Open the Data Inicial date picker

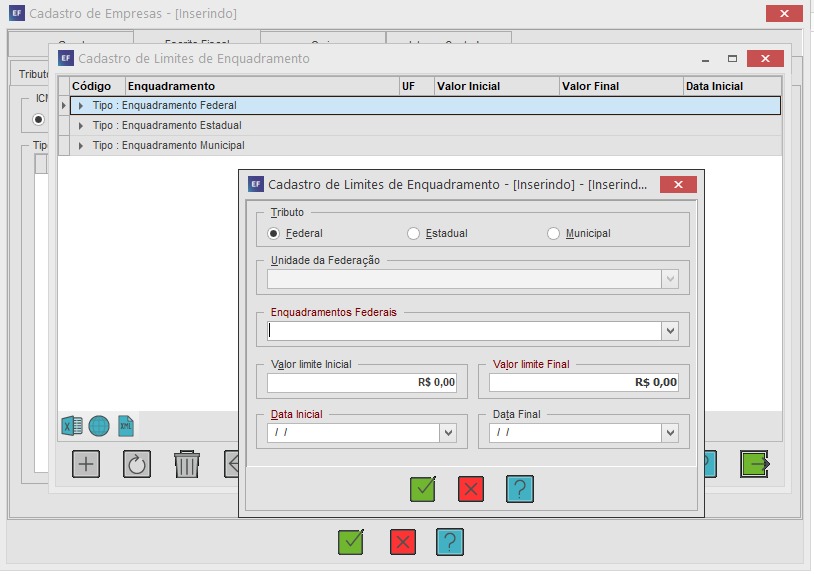click(449, 433)
